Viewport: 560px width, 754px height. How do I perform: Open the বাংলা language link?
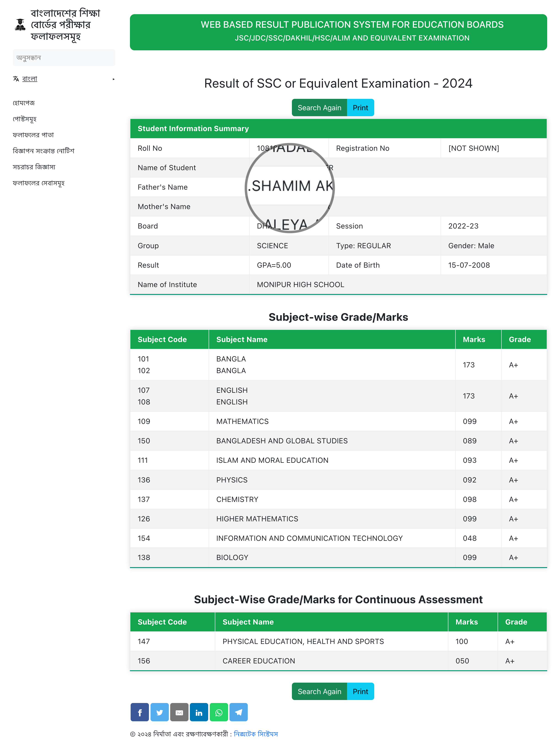30,79
